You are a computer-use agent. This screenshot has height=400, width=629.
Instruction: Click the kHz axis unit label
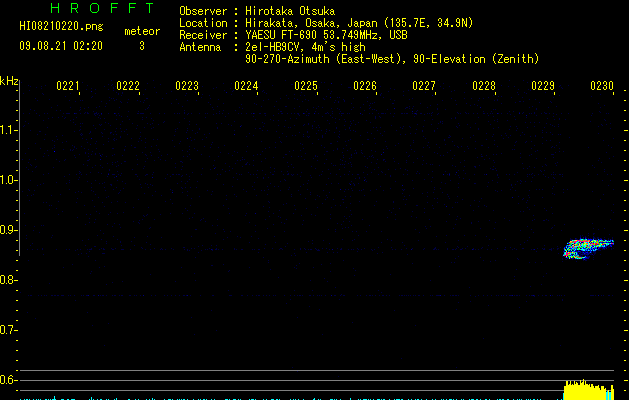pos(9,81)
